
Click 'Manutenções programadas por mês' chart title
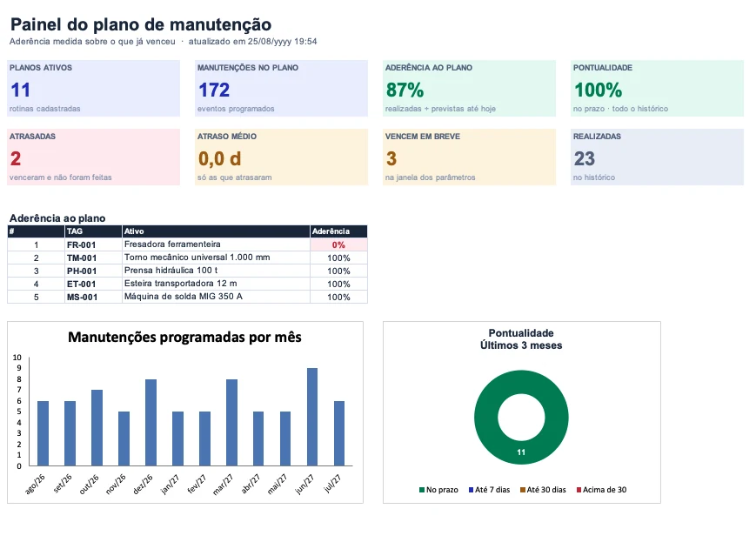tap(184, 337)
